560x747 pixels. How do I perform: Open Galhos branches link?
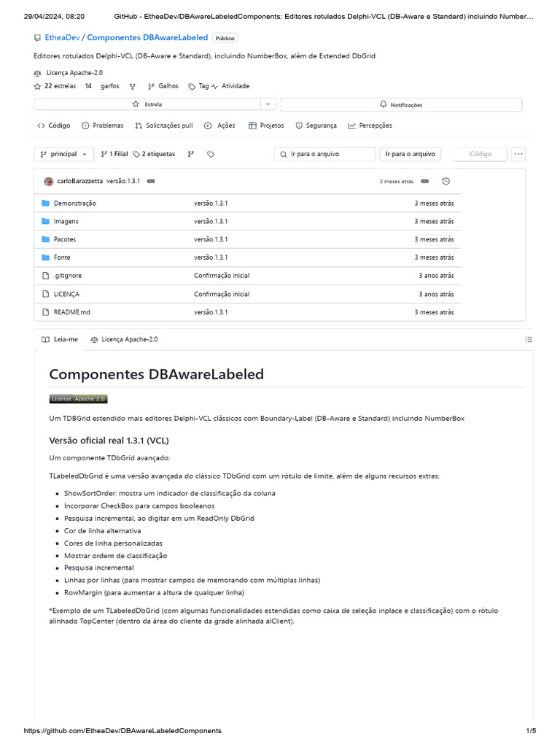[163, 86]
